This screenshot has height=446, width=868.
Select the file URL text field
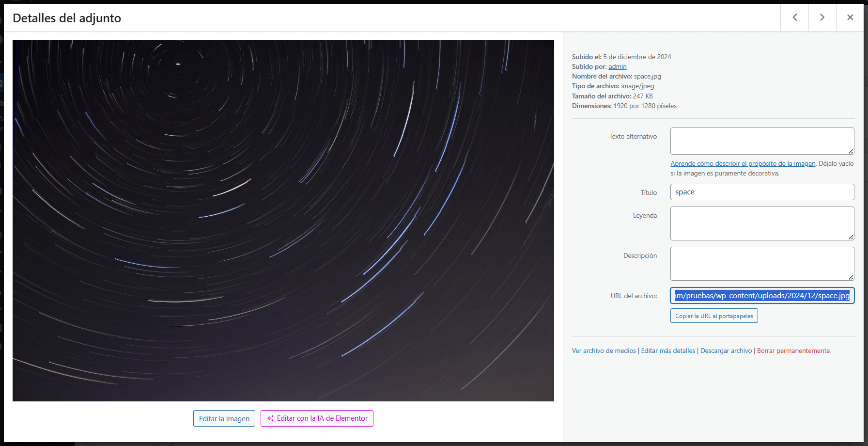click(x=762, y=295)
